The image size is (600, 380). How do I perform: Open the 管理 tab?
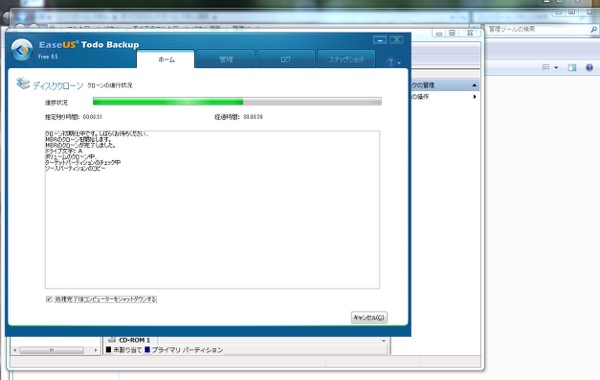coord(226,59)
